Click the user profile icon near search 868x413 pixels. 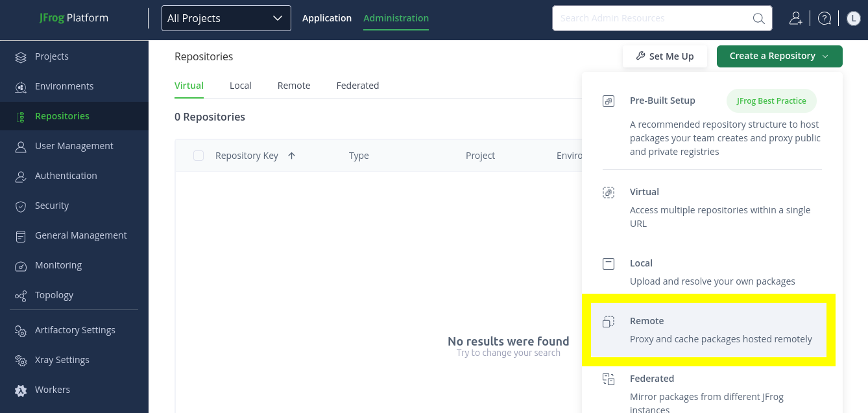pyautogui.click(x=796, y=18)
